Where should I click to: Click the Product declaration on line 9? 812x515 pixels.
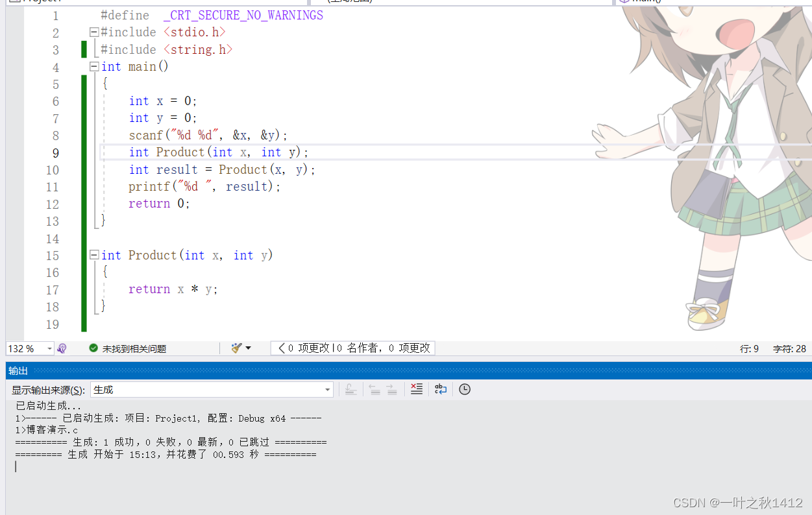click(x=219, y=152)
